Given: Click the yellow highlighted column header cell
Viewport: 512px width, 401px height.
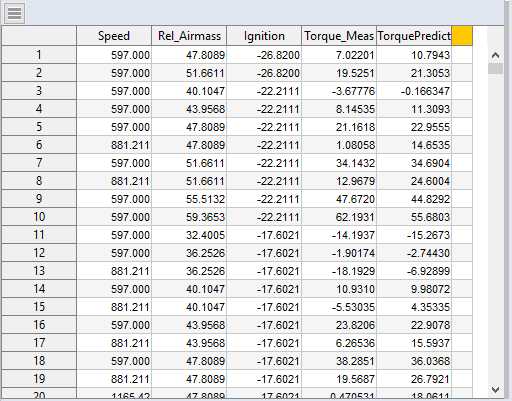Looking at the screenshot, I should [x=462, y=36].
